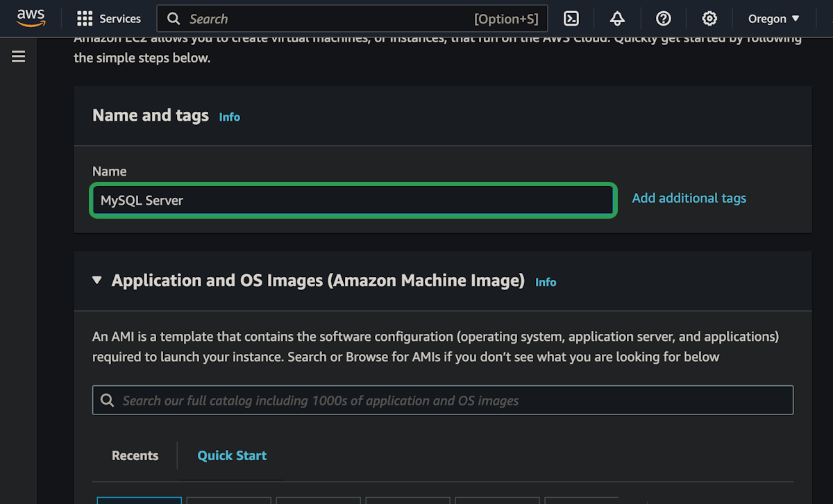
Task: Open the Oregon region dropdown
Action: 774,19
